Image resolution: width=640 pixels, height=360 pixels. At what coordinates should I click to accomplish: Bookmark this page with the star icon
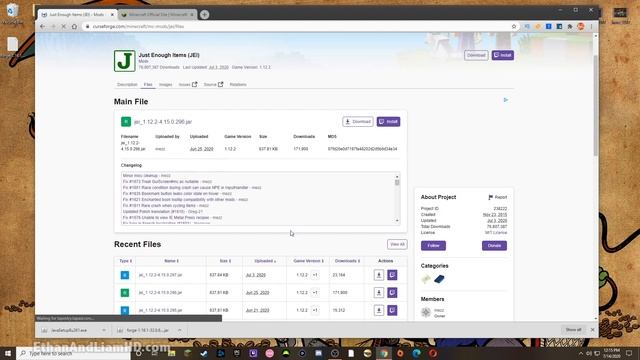tap(514, 27)
